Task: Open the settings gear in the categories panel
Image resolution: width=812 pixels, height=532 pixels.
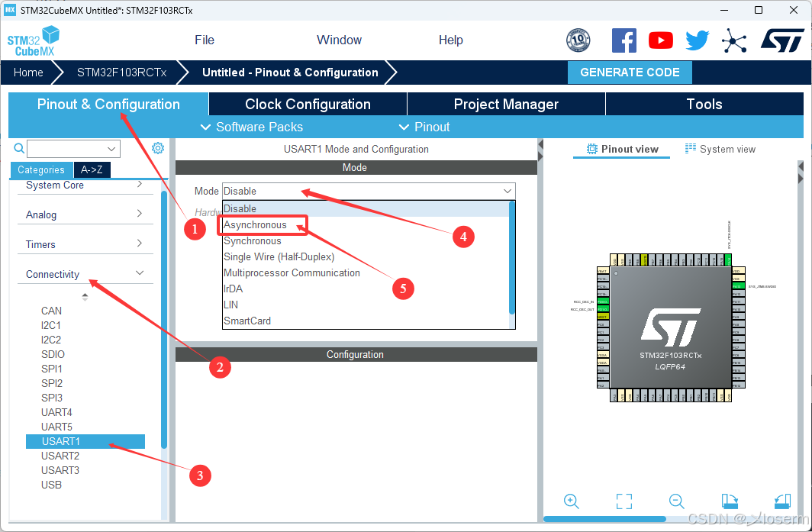Action: point(158,148)
